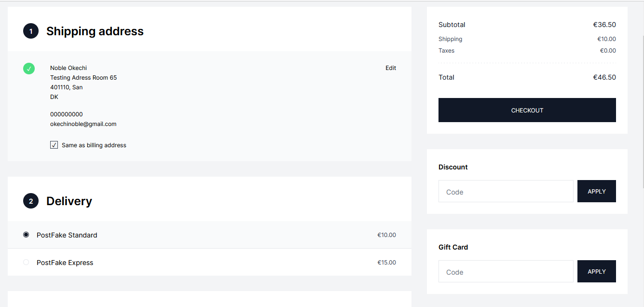Focus the Discount code input field

[x=506, y=191]
